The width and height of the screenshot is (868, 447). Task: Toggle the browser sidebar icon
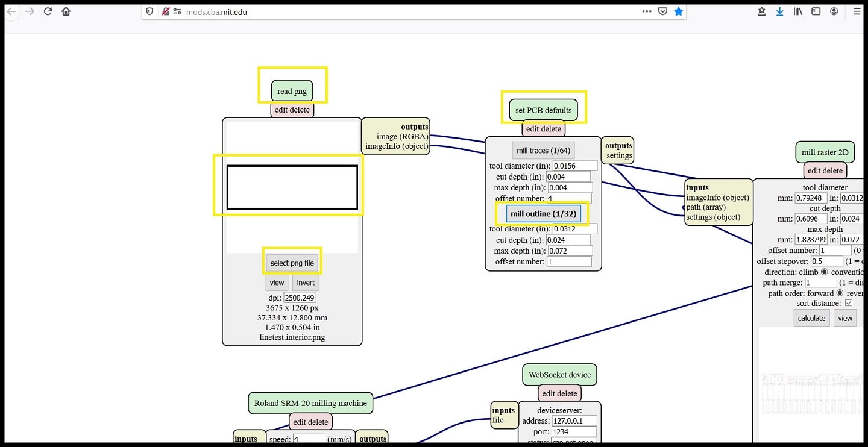click(816, 11)
